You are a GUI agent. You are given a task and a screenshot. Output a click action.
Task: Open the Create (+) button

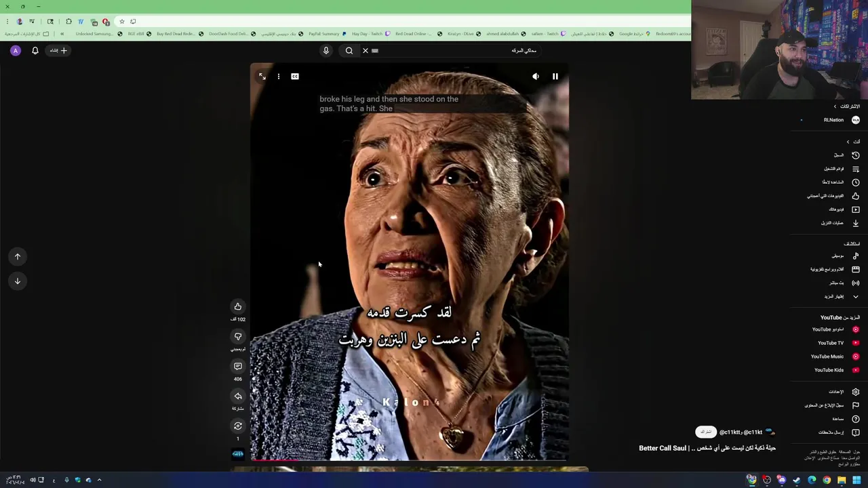[x=59, y=50]
